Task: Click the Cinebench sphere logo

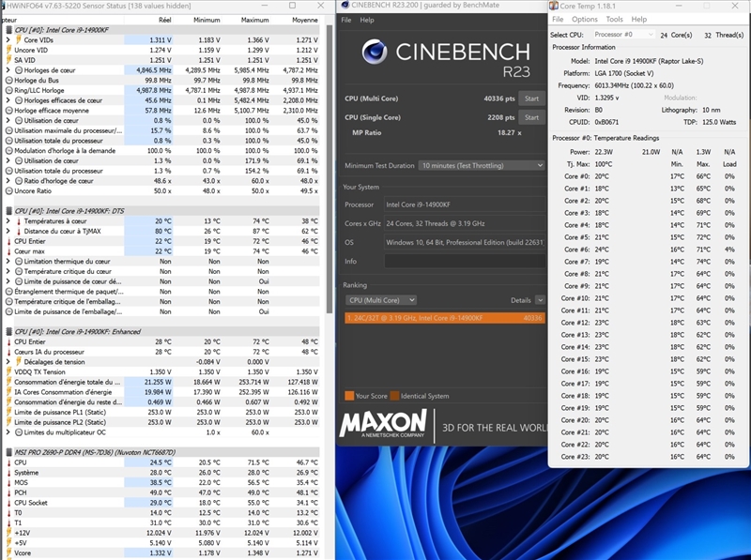Action: pos(374,52)
